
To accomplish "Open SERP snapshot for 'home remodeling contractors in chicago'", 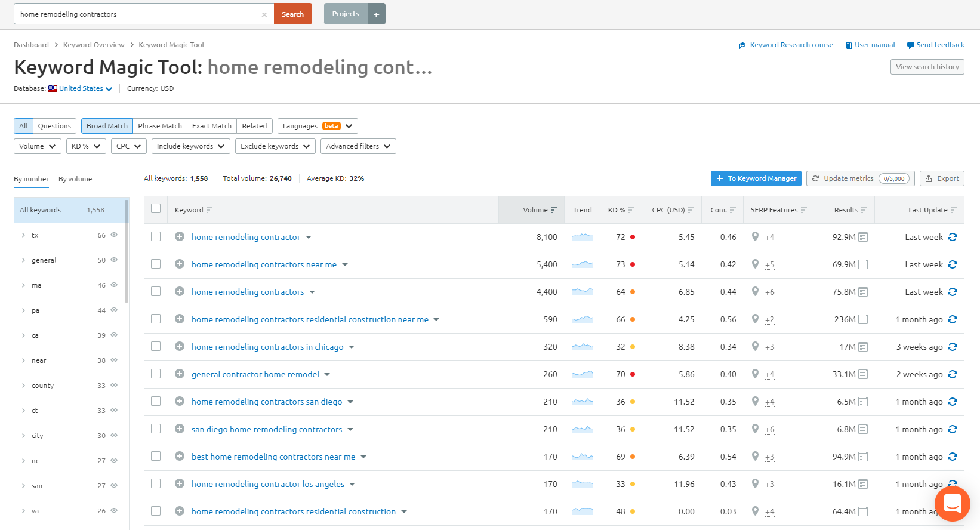I will point(863,347).
